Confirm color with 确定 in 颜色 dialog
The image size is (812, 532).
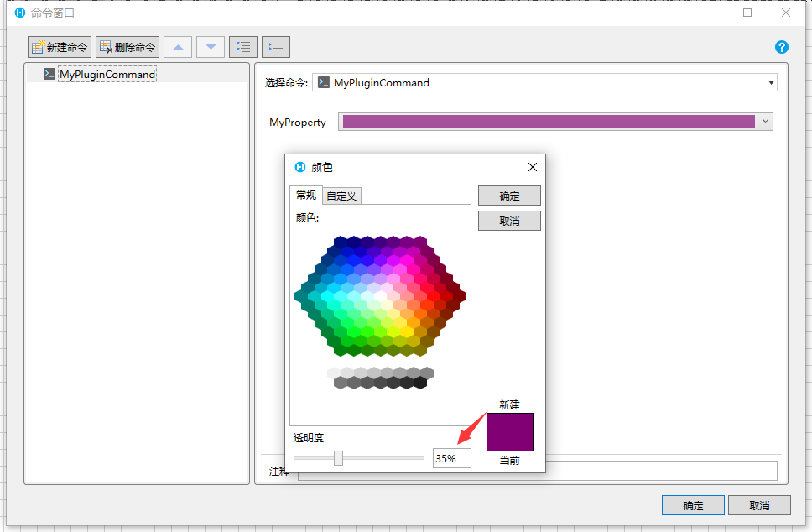(509, 196)
